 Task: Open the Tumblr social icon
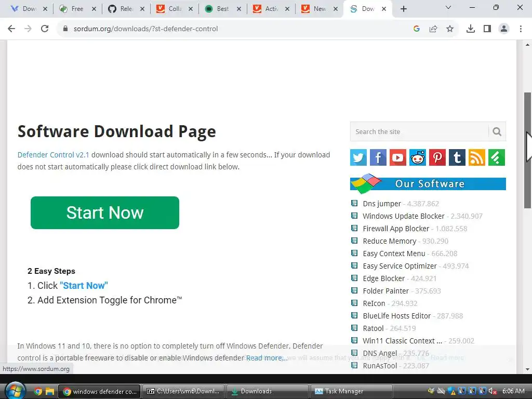point(457,157)
